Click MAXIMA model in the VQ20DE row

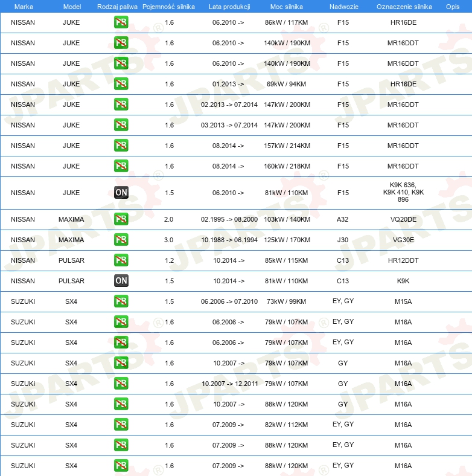click(x=71, y=219)
